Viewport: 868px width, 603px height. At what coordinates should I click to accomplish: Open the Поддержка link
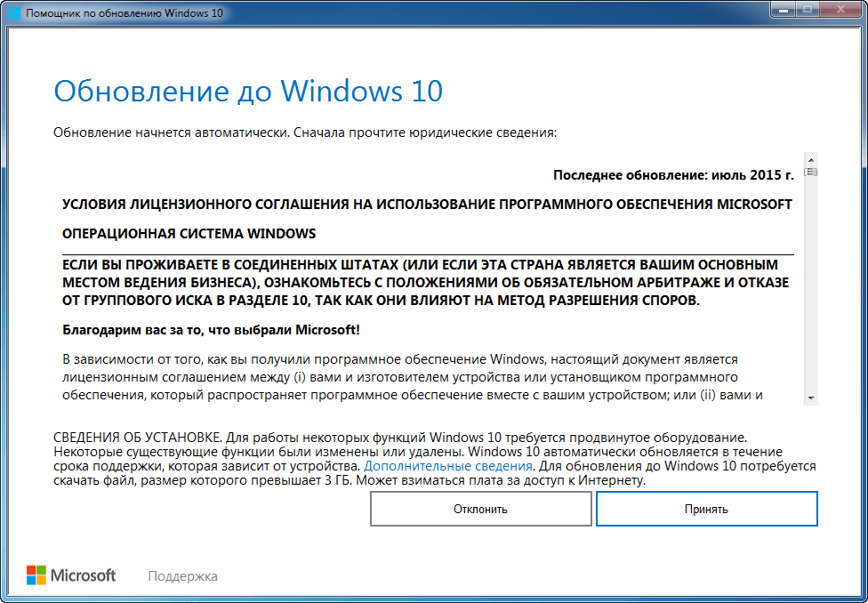pyautogui.click(x=182, y=576)
